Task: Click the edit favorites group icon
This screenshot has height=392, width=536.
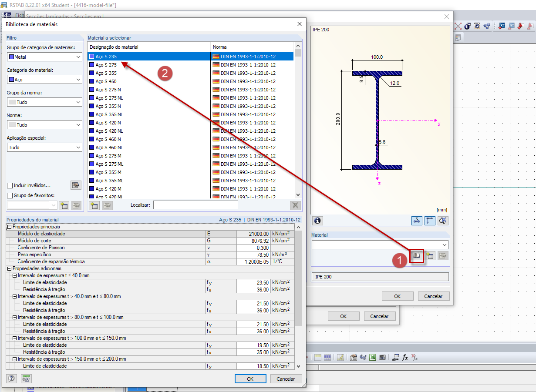Action: point(76,205)
